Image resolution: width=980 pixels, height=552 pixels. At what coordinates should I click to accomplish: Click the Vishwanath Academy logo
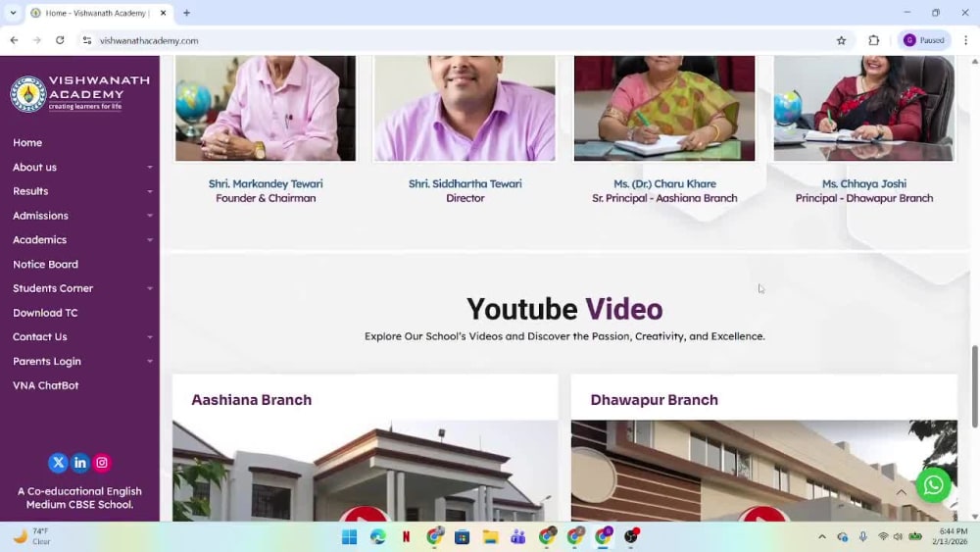(80, 94)
